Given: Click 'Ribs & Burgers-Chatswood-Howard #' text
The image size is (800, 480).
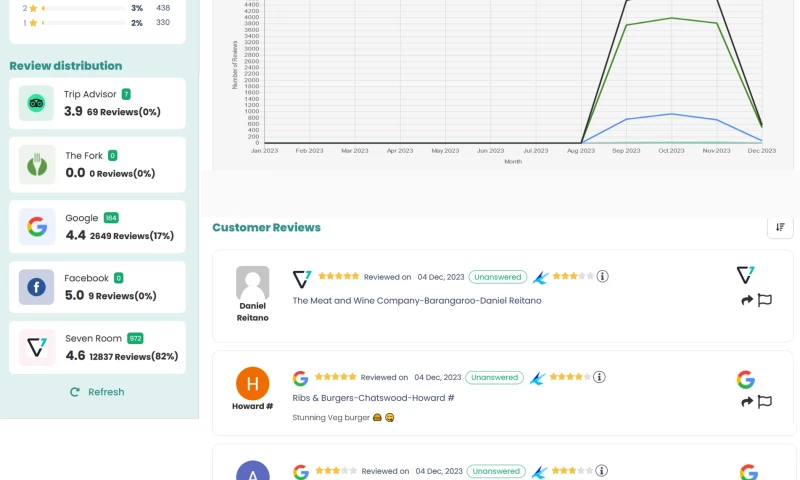Looking at the screenshot, I should [373, 398].
